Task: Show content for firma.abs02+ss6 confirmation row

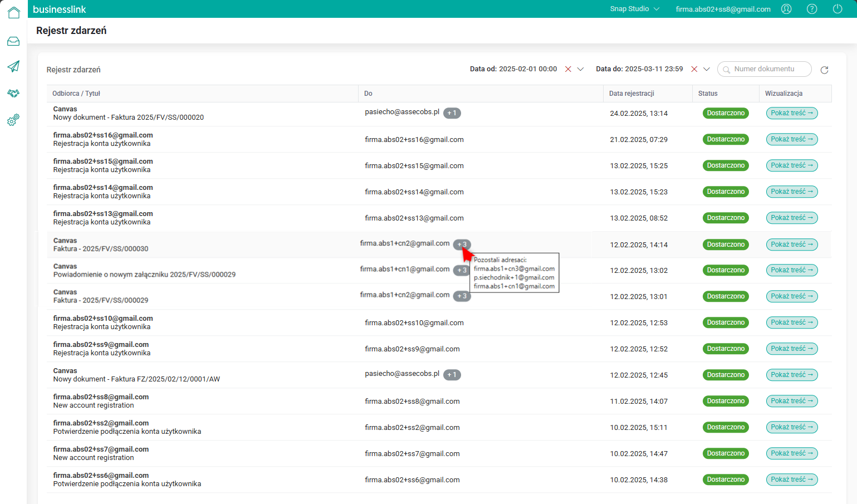Action: click(x=792, y=479)
